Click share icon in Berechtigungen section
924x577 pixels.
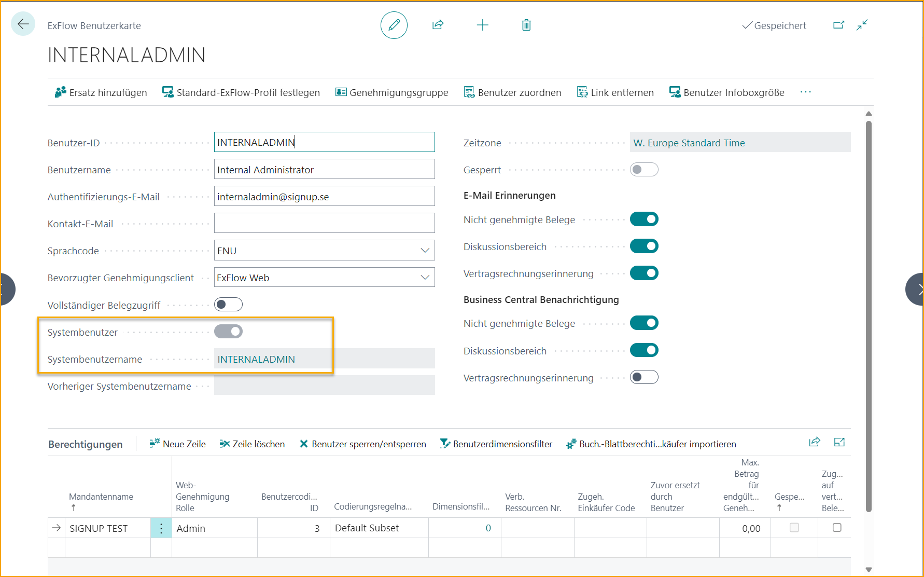[x=815, y=442]
